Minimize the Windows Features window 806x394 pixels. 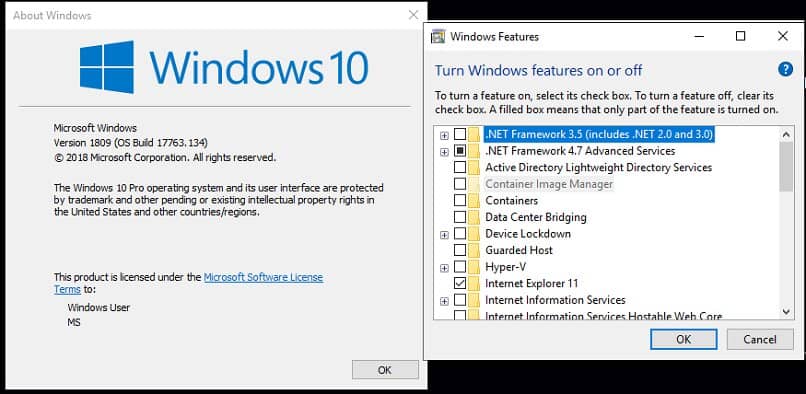point(699,36)
